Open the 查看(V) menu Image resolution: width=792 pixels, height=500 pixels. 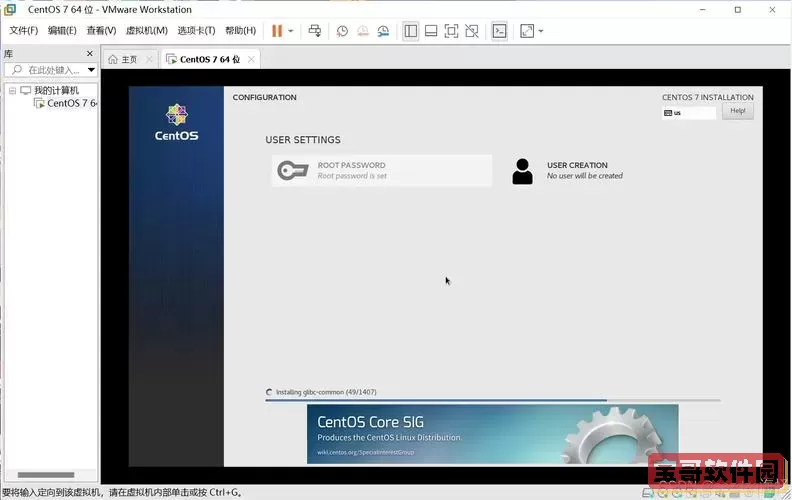click(101, 30)
